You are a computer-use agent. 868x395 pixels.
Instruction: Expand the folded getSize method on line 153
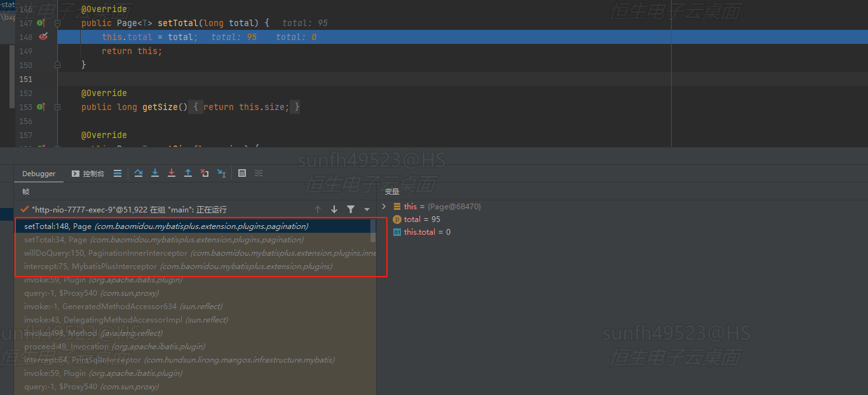tap(57, 107)
